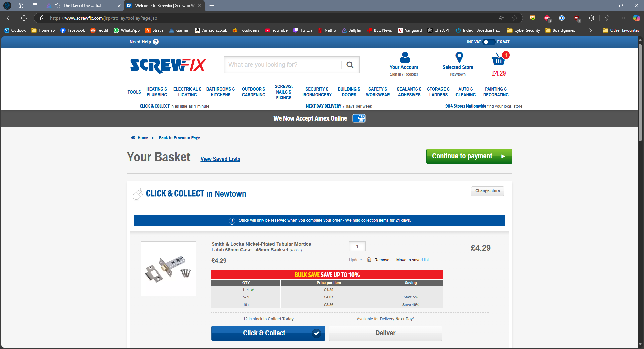Click the Selected Store map pin icon
This screenshot has height=349, width=644.
(x=459, y=57)
